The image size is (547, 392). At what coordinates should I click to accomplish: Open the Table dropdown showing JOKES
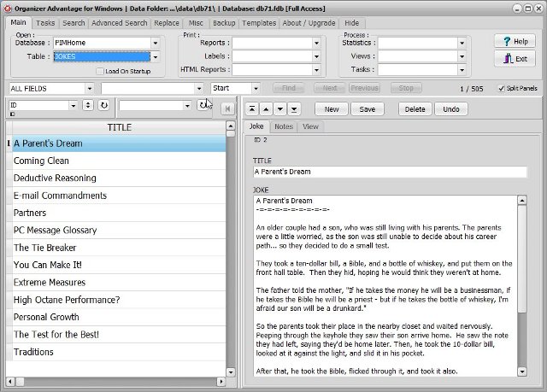tap(156, 57)
